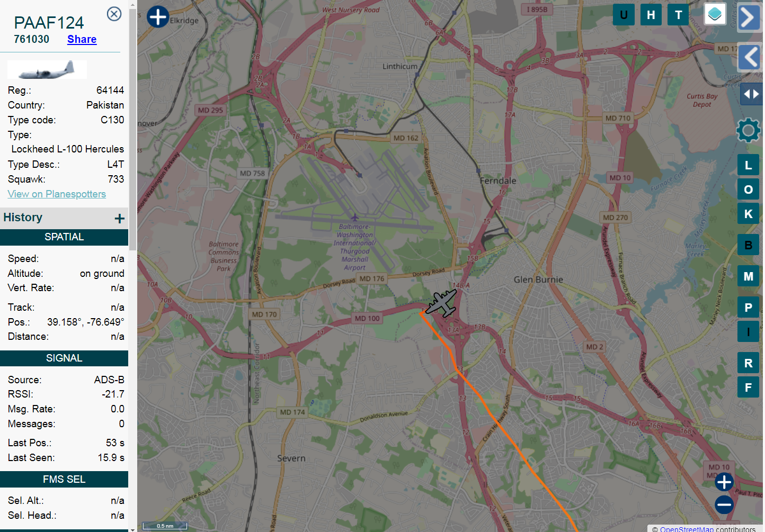Viewport: 765px width, 532px height.
Task: Close the PAAF124 aircraft info panel
Action: click(x=114, y=14)
